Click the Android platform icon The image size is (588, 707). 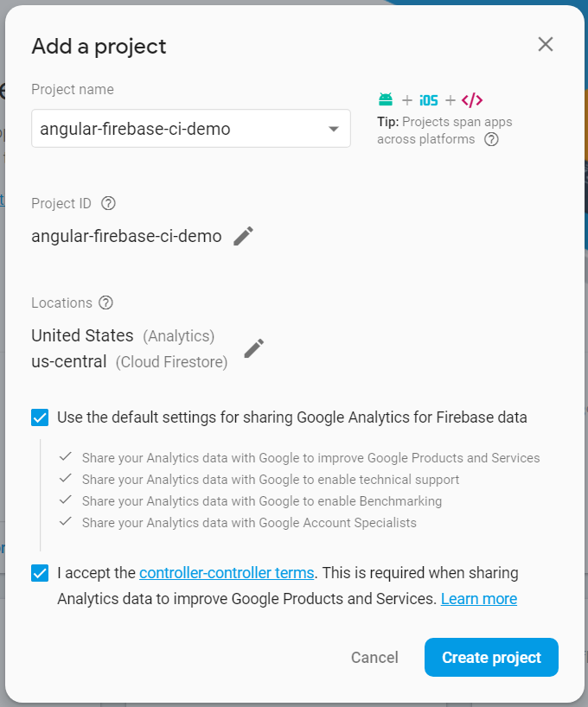[x=386, y=99]
